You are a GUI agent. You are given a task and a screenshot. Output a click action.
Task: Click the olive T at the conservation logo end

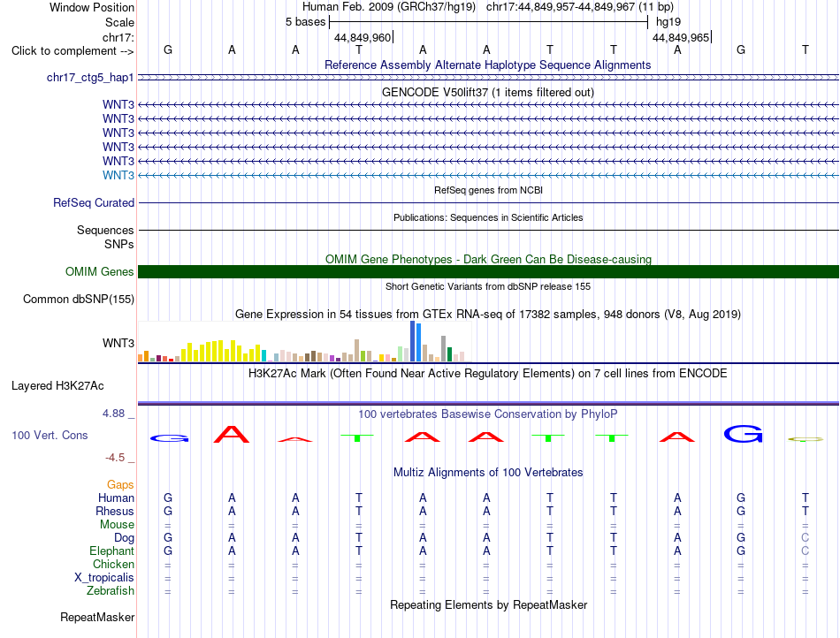click(x=806, y=439)
